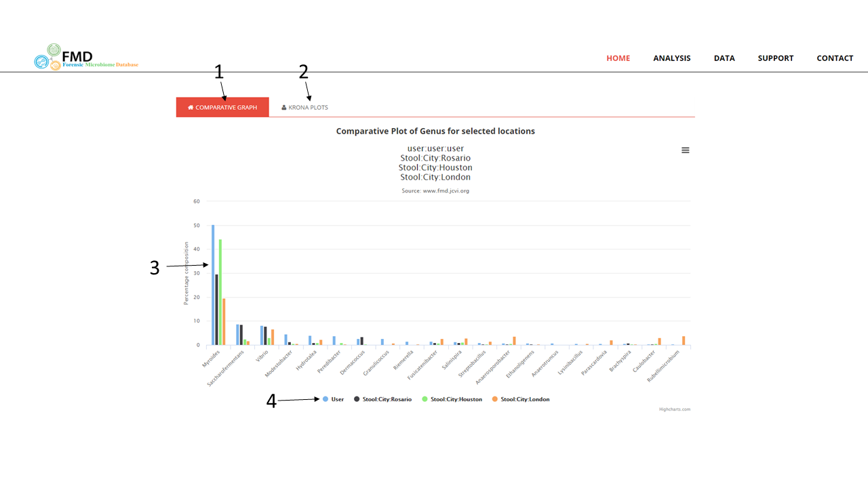Open the Analysis menu
This screenshot has height=488, width=868.
coord(671,58)
